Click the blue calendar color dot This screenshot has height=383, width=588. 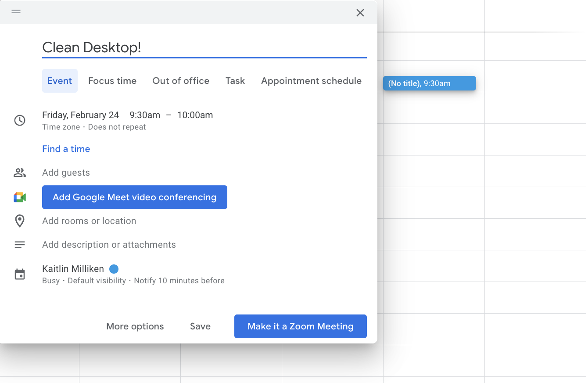[114, 269]
